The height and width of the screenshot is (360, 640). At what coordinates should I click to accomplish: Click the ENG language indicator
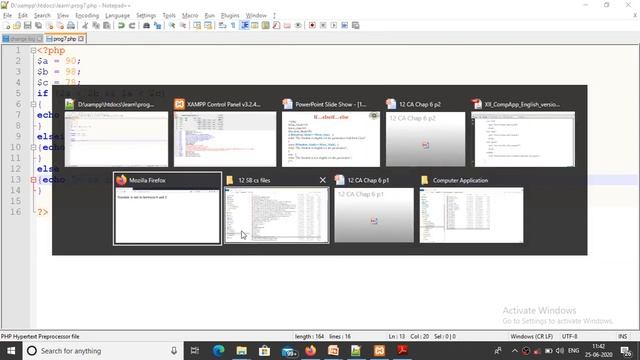pos(573,351)
